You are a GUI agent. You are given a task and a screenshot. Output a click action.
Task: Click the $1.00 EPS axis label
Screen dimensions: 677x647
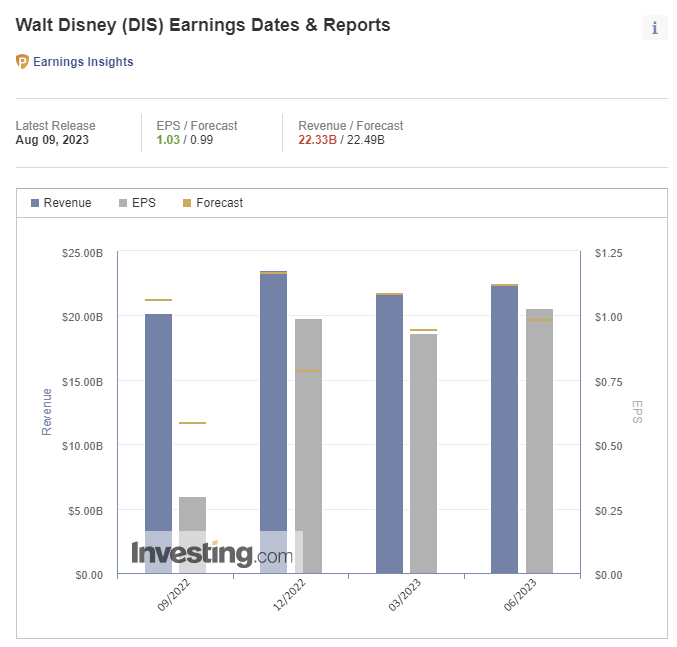[608, 317]
